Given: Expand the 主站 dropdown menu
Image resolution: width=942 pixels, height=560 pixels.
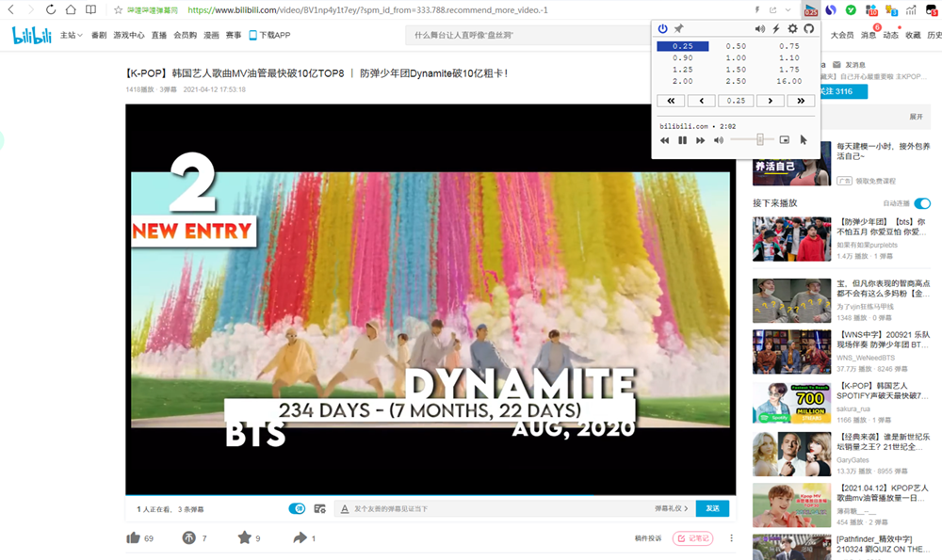Looking at the screenshot, I should coord(71,36).
